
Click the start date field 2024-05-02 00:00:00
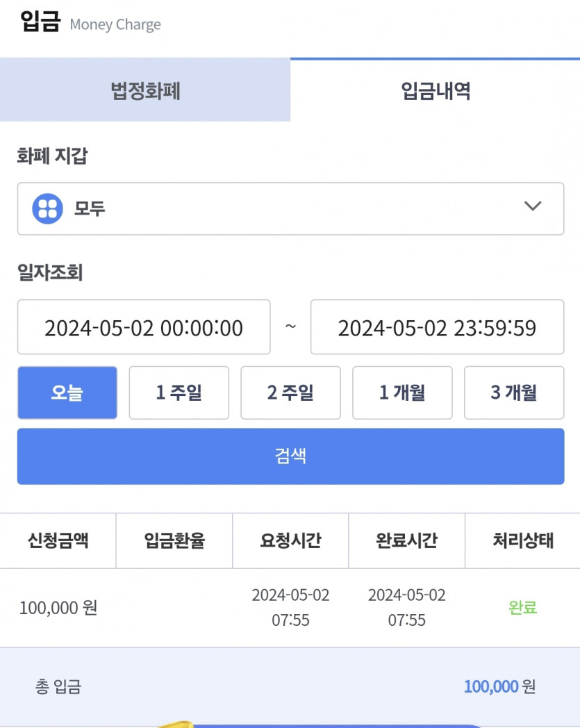click(144, 327)
